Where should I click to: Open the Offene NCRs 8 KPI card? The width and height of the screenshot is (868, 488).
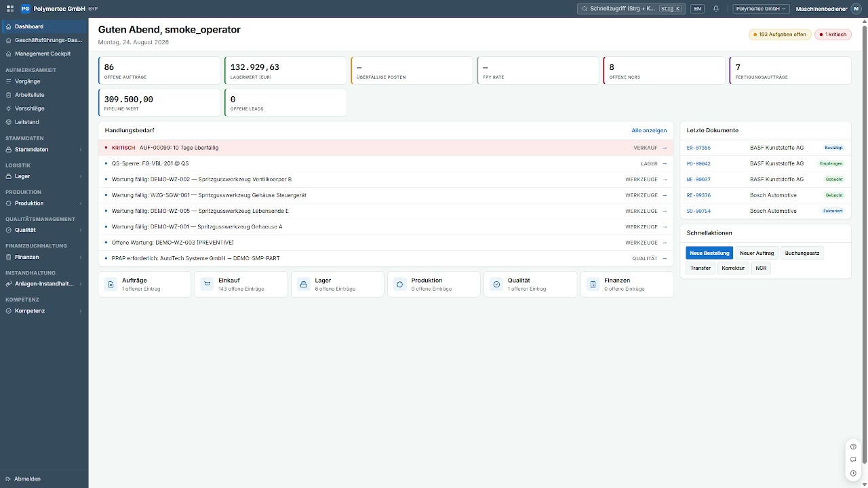coord(665,70)
